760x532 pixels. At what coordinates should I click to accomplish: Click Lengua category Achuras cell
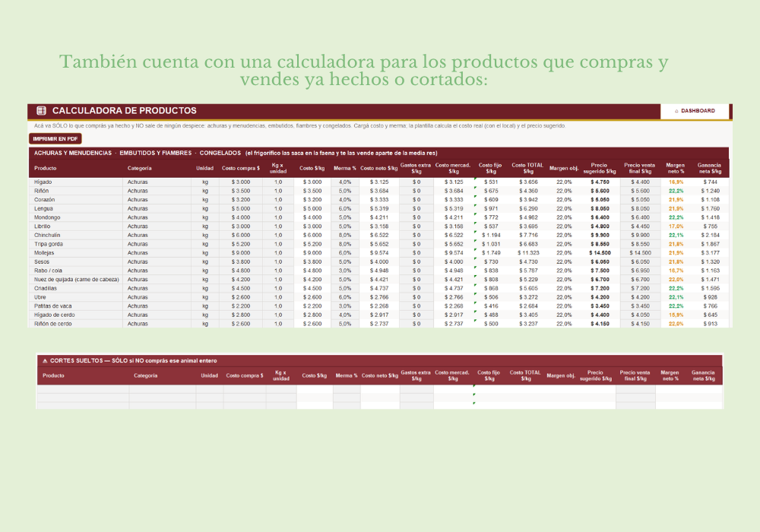click(157, 209)
